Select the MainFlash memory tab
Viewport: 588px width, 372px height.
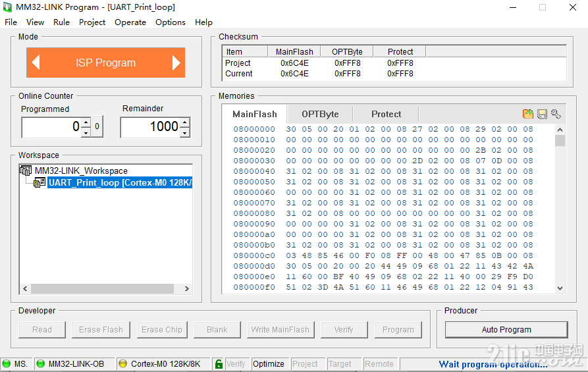(x=255, y=114)
